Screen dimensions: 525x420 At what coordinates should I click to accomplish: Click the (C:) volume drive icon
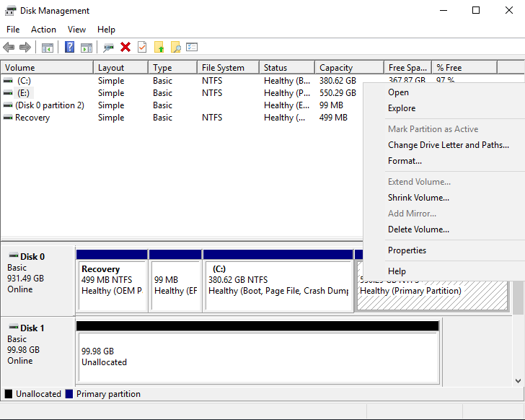8,81
